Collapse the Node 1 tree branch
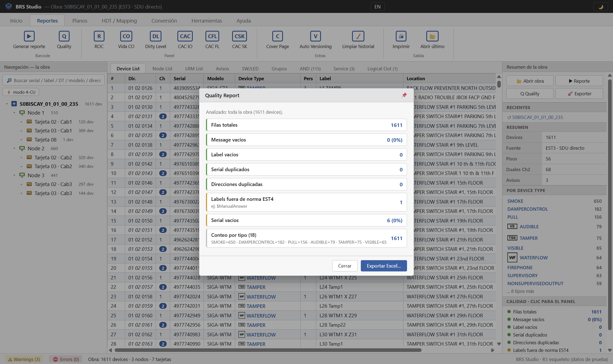Viewport: 613px width, 364px height. coord(14,113)
